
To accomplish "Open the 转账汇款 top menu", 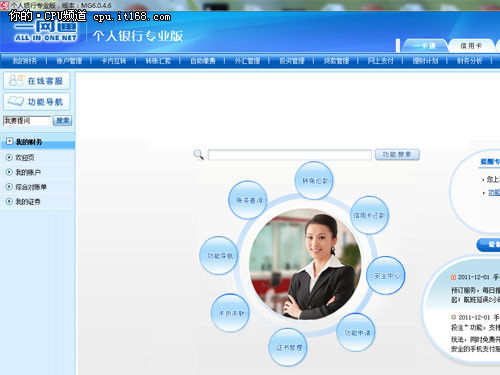I will tap(158, 61).
